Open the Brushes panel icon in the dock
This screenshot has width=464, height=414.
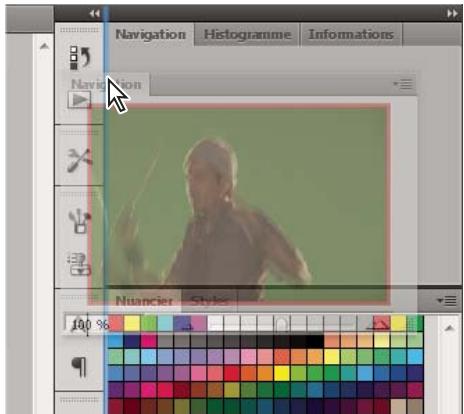79,221
